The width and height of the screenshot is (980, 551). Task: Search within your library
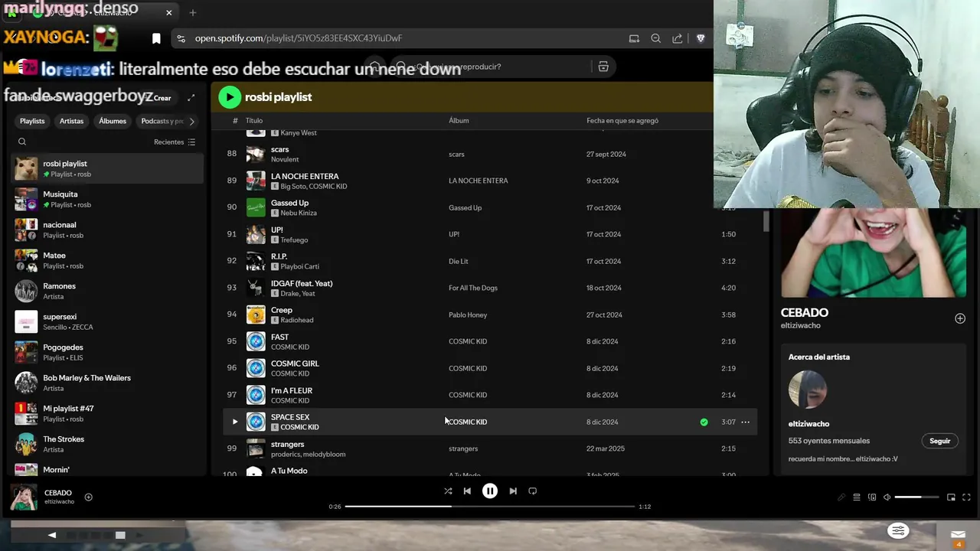[22, 142]
